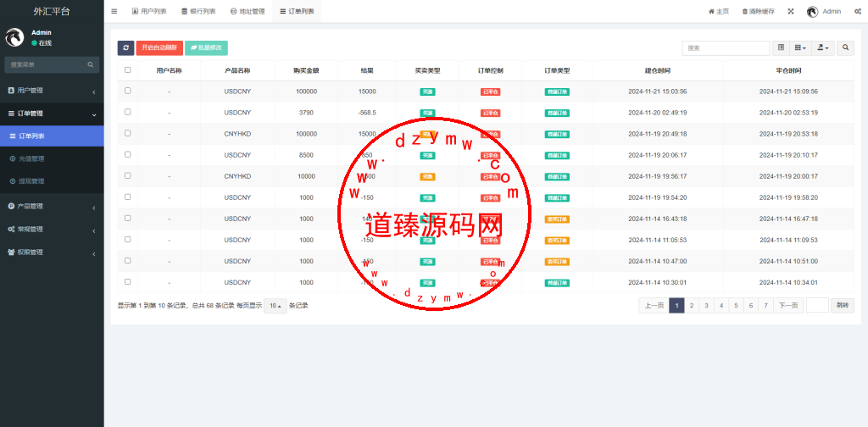Switch to the 地址管理 tab
Screen dimensions: 868x427
coord(248,11)
